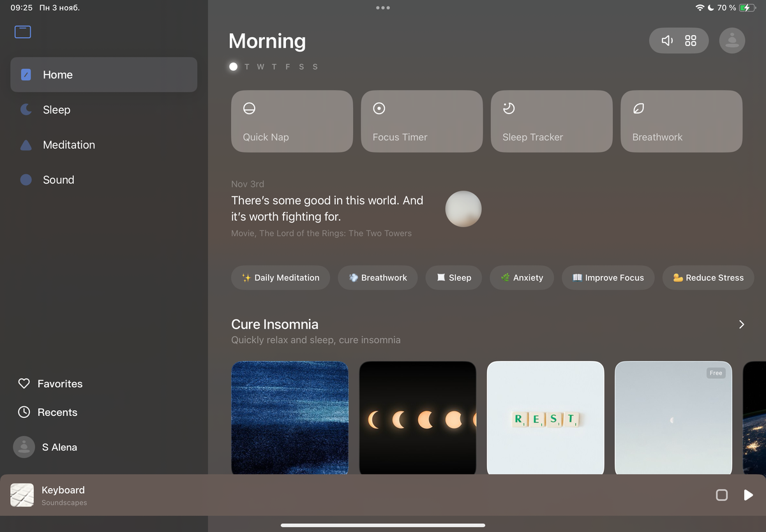Viewport: 766px width, 532px height.
Task: Open the gray sky Free thumbnail
Action: pyautogui.click(x=673, y=418)
